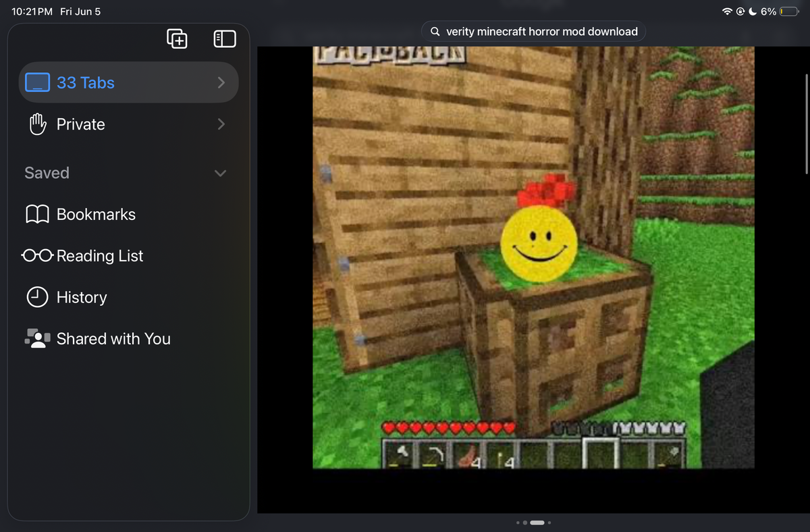
Task: Tap the Minecraft smiley face image
Action: [539, 244]
